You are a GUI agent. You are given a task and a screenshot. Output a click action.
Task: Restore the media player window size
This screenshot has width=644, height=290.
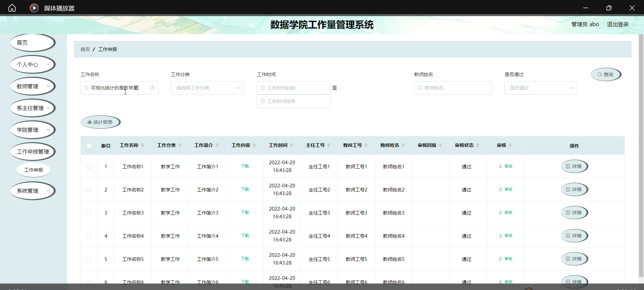[609, 8]
